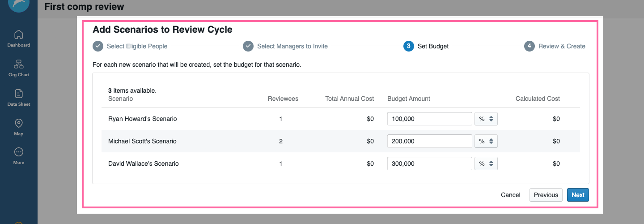
Task: Open Michael Scott's budget unit dropdown
Action: (x=486, y=141)
